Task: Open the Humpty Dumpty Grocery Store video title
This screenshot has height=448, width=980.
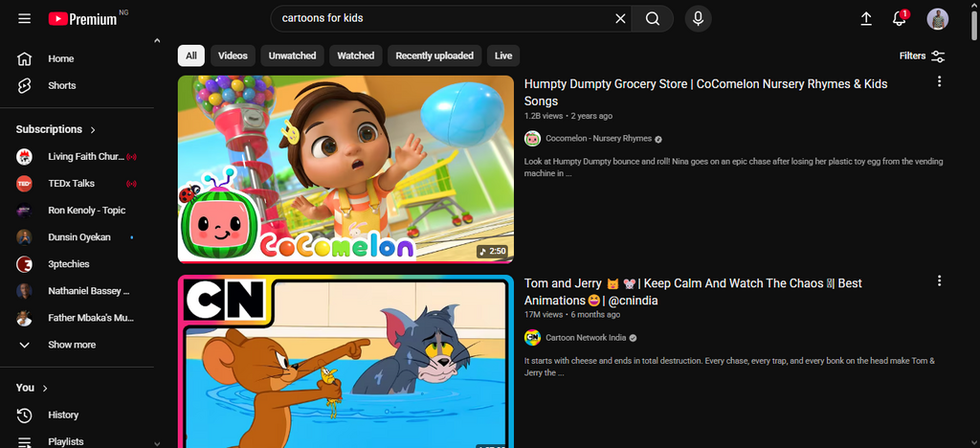Action: coord(705,93)
